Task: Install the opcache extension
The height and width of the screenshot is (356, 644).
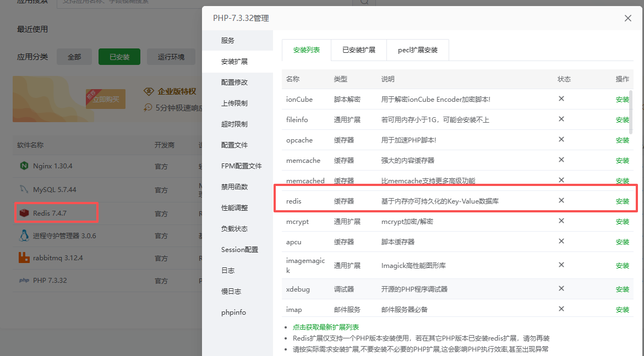Action: (622, 140)
